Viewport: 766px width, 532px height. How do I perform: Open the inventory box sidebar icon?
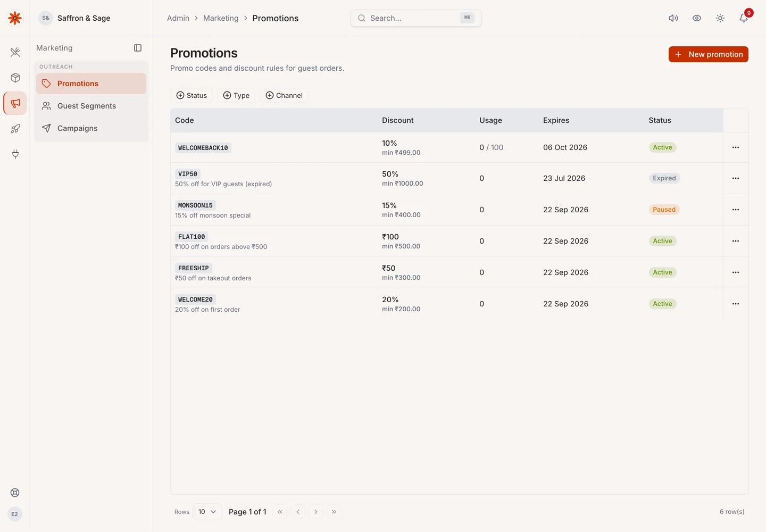[x=15, y=78]
